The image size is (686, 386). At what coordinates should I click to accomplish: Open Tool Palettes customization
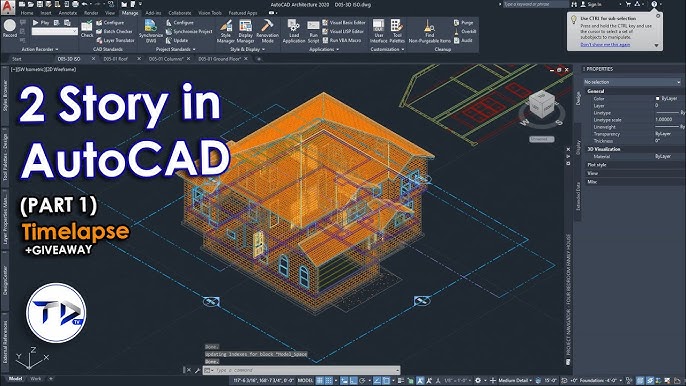tap(397, 31)
